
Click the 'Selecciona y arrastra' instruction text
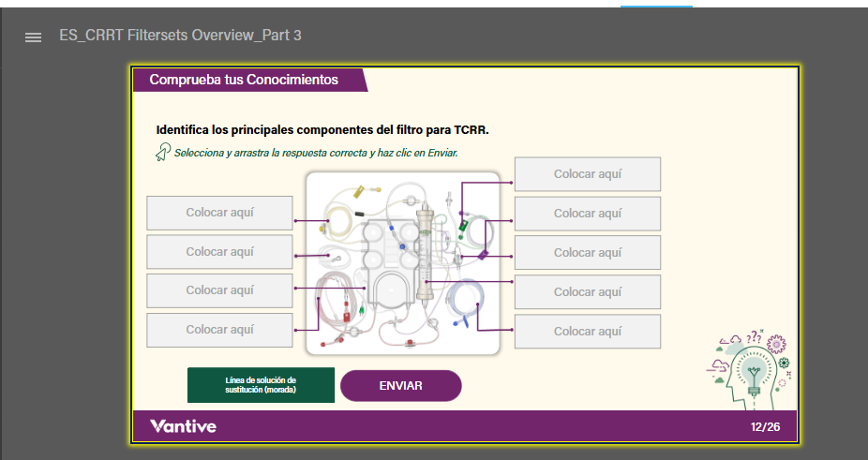click(316, 153)
